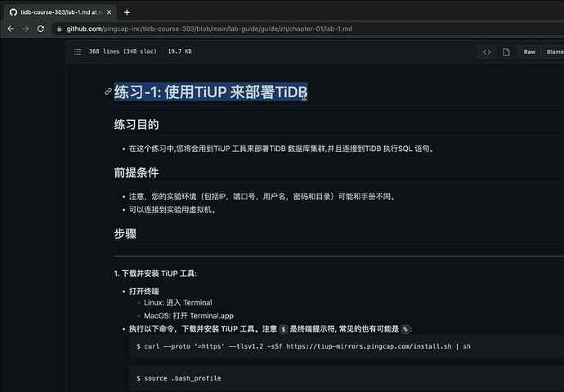
Task: Click the lock icon in address bar
Action: (60, 29)
